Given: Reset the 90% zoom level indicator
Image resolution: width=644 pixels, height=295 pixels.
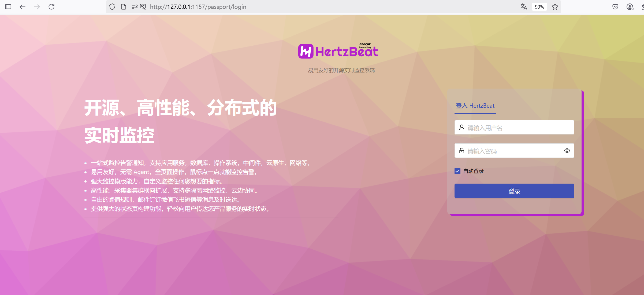Looking at the screenshot, I should tap(539, 7).
